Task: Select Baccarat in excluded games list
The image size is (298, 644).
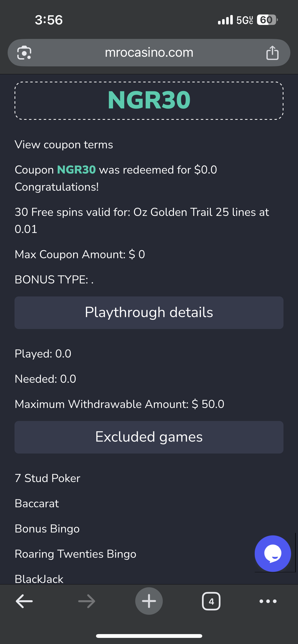Action: [37, 503]
